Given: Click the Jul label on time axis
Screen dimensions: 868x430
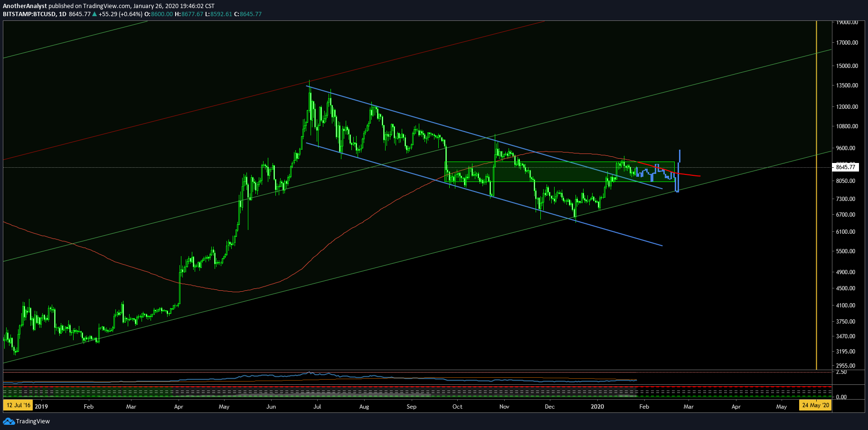Looking at the screenshot, I should pos(317,407).
